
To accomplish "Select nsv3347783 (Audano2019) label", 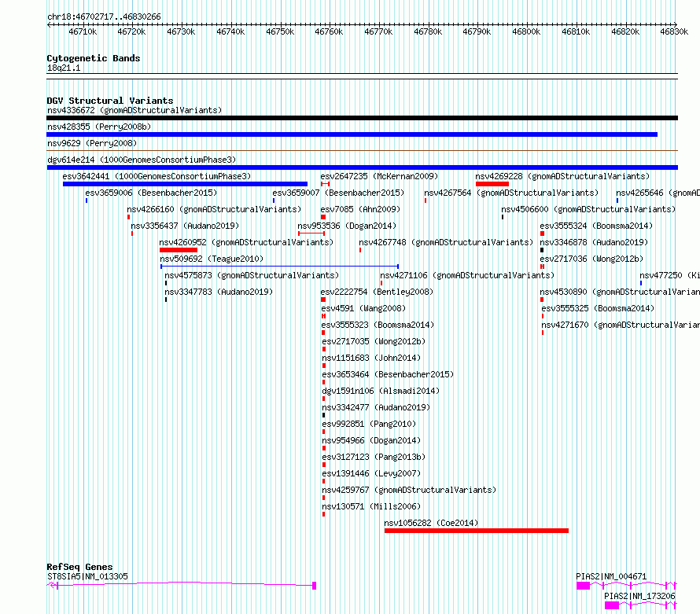I will pos(219,292).
